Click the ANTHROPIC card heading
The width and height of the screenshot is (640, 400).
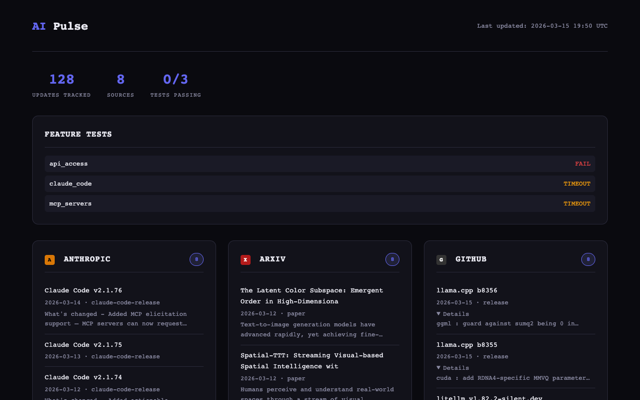87,259
